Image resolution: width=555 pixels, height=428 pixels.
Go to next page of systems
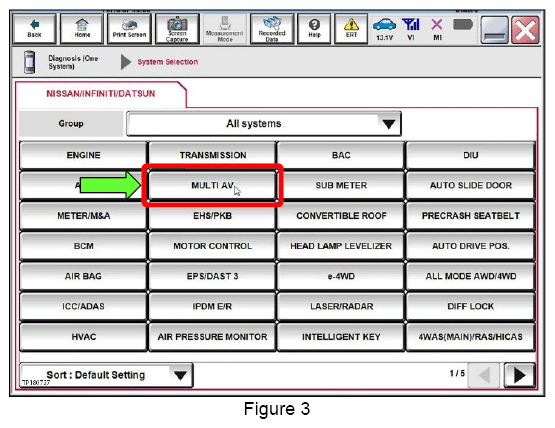(x=519, y=375)
